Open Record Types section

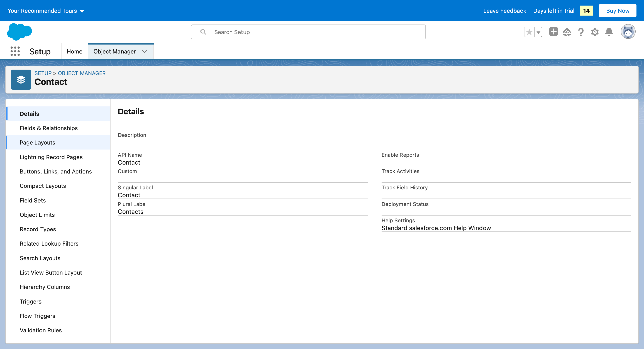[x=58, y=229]
